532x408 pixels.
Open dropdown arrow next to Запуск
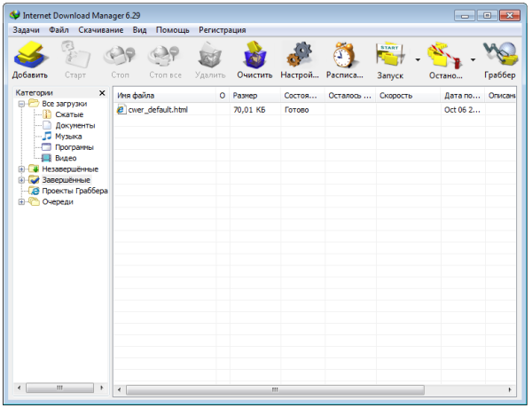pos(418,60)
